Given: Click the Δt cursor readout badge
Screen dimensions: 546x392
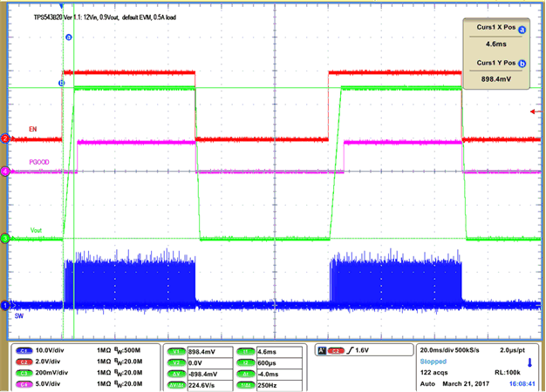Looking at the screenshot, I should pyautogui.click(x=246, y=374).
